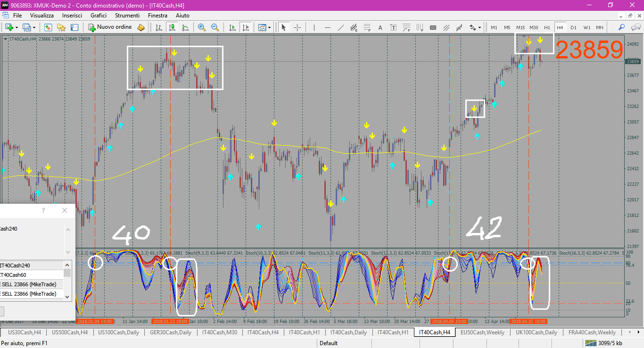
Task: Open the Strumenti menu
Action: 127,16
